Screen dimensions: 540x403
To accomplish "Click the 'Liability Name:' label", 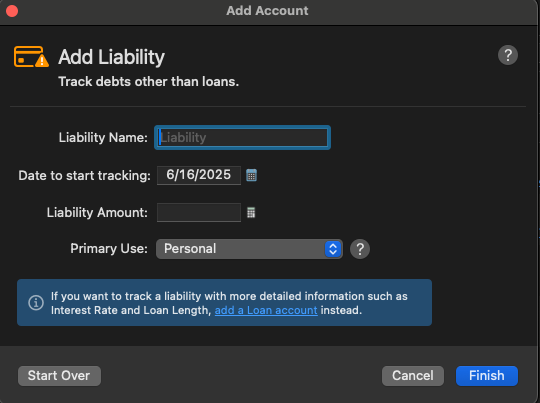I will coord(103,137).
